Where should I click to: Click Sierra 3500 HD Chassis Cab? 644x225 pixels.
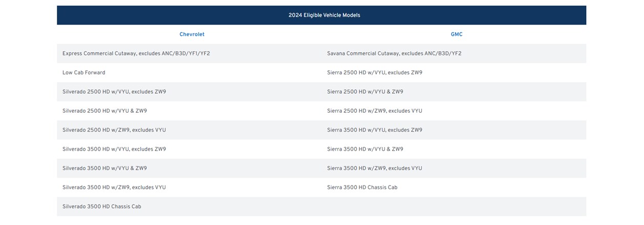click(x=362, y=188)
